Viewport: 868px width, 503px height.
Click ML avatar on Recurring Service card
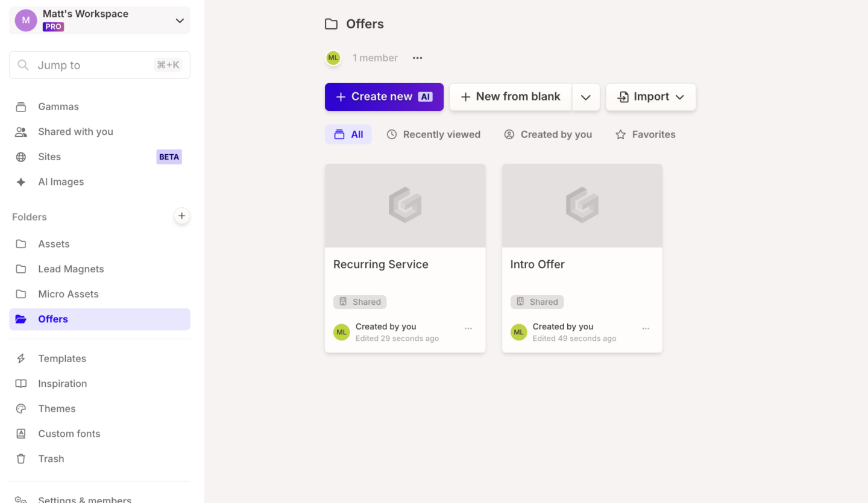click(x=342, y=332)
